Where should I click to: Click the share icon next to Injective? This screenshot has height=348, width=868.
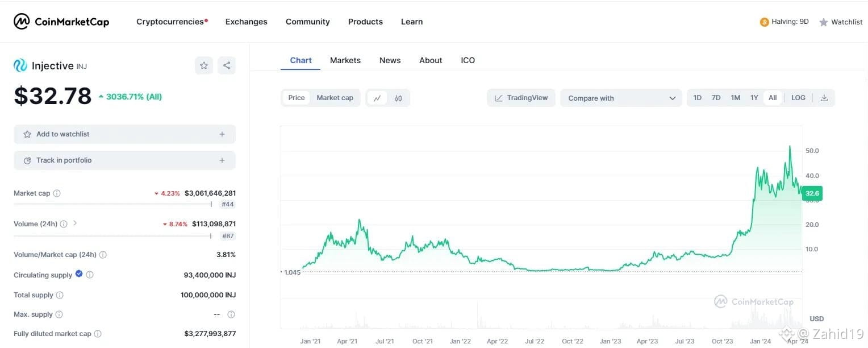[227, 65]
